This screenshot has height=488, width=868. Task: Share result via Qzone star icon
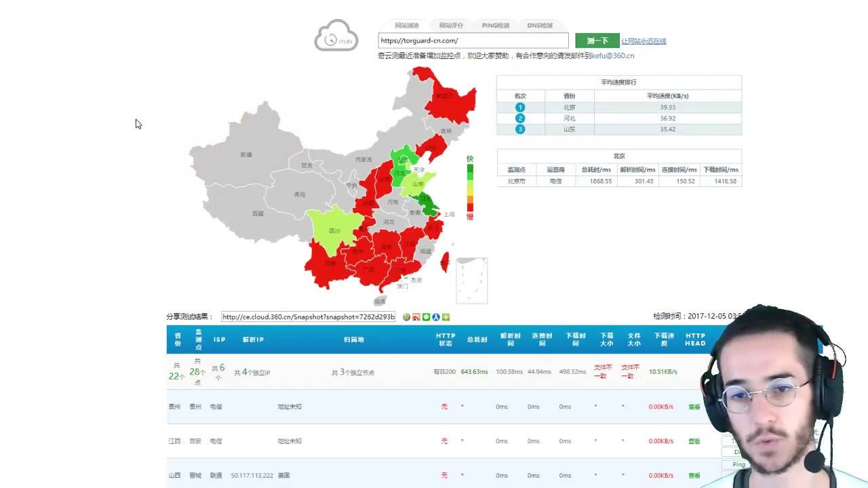[407, 317]
